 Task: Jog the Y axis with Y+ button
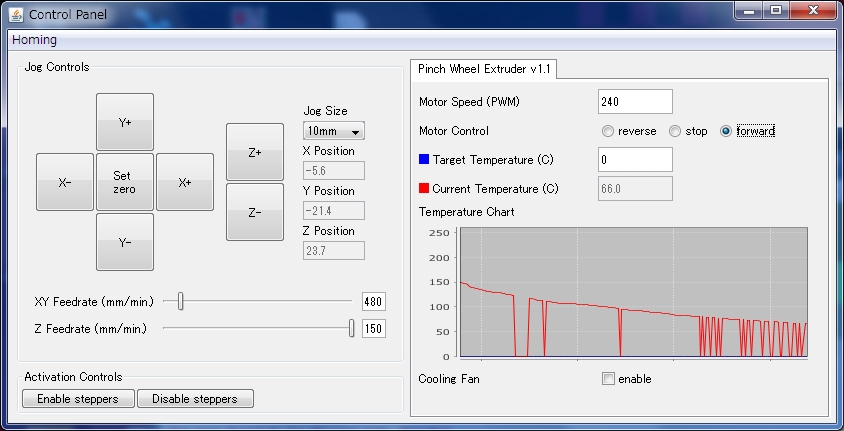click(x=125, y=122)
